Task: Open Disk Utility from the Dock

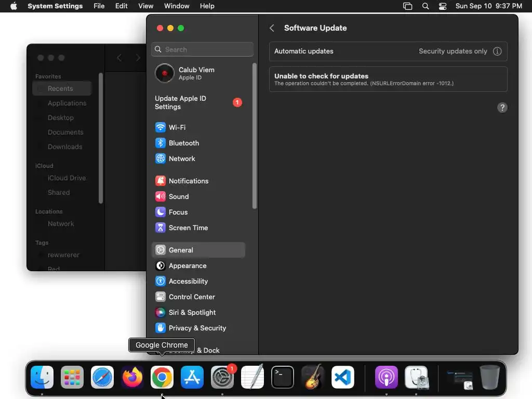Action: coord(416,377)
